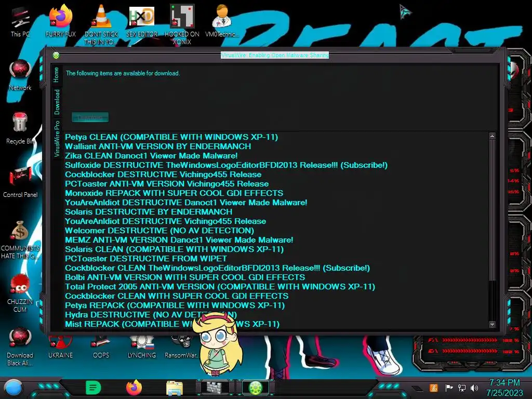Screen dimensions: 532x399
Task: Select 'Solaris DESTRUCTIVE BY ENDERMANCH'
Action: pyautogui.click(x=149, y=212)
